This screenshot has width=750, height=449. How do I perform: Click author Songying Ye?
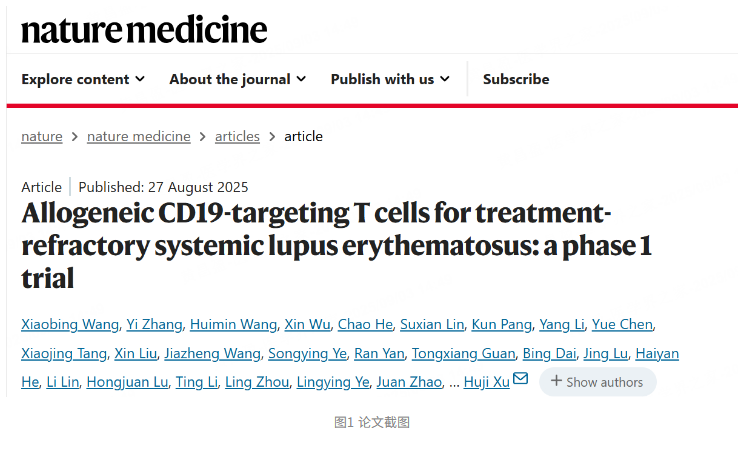click(307, 353)
